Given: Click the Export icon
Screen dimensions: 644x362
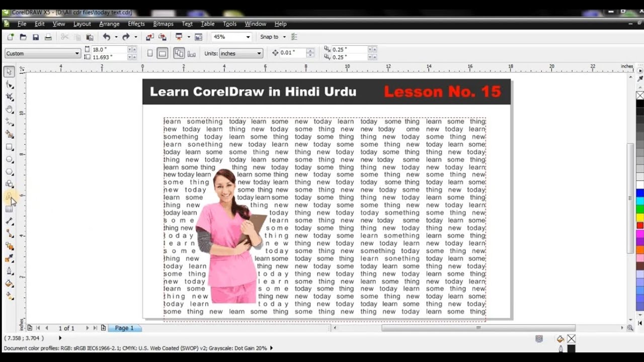Looking at the screenshot, I should pos(163,37).
